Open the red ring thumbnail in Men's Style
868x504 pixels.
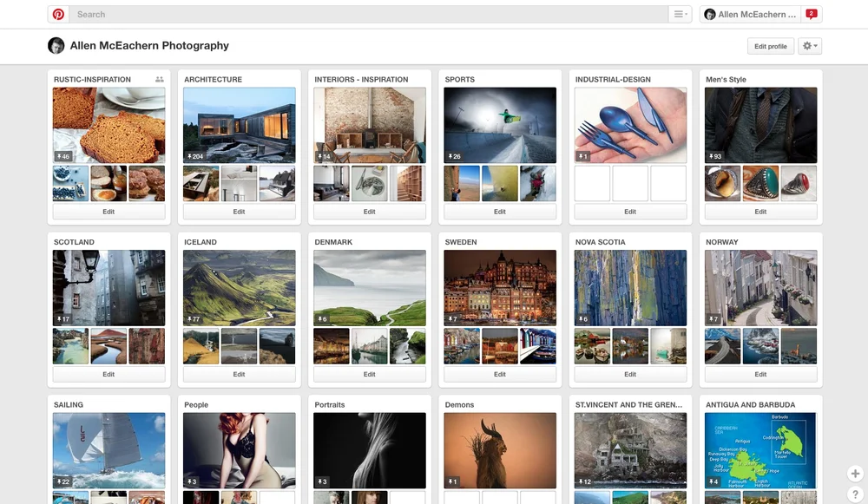799,183
